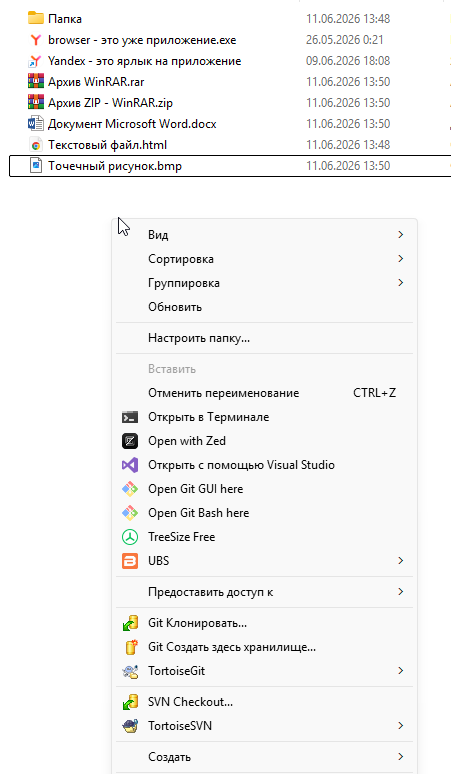Expand the Создать submenu arrow
Screen dimensions: 451x774
pyautogui.click(x=401, y=757)
